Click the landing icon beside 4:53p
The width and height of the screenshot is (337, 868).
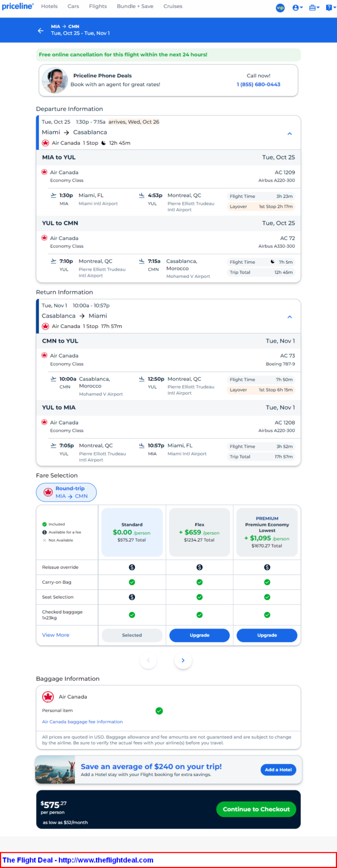tap(142, 195)
